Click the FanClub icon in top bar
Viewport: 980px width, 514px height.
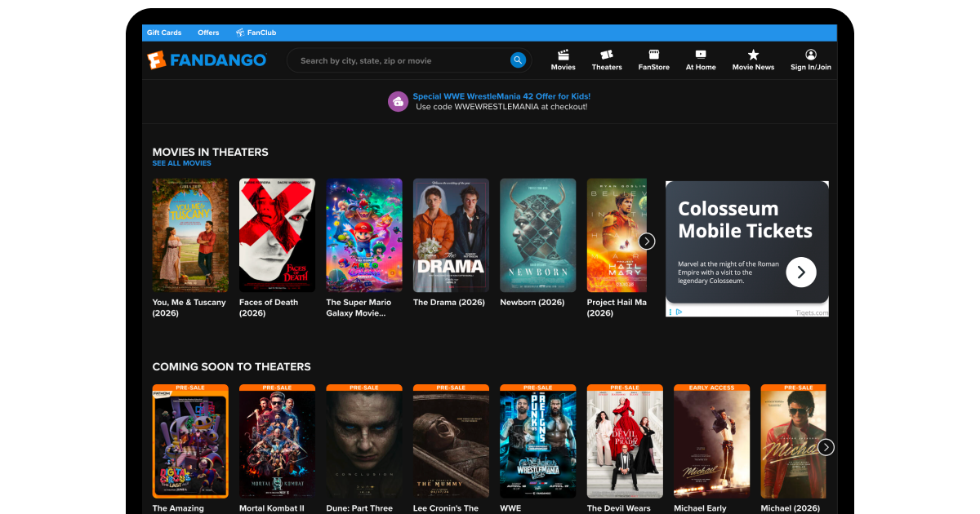(240, 33)
